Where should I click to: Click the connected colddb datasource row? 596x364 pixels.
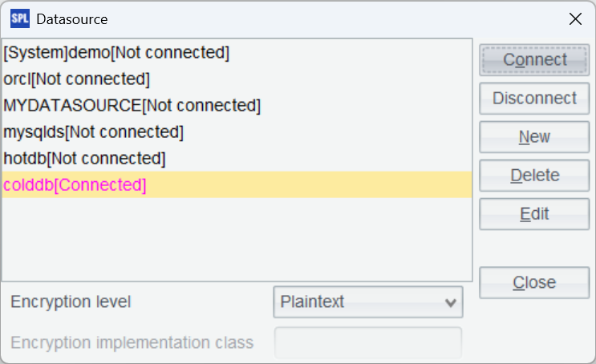coord(75,184)
